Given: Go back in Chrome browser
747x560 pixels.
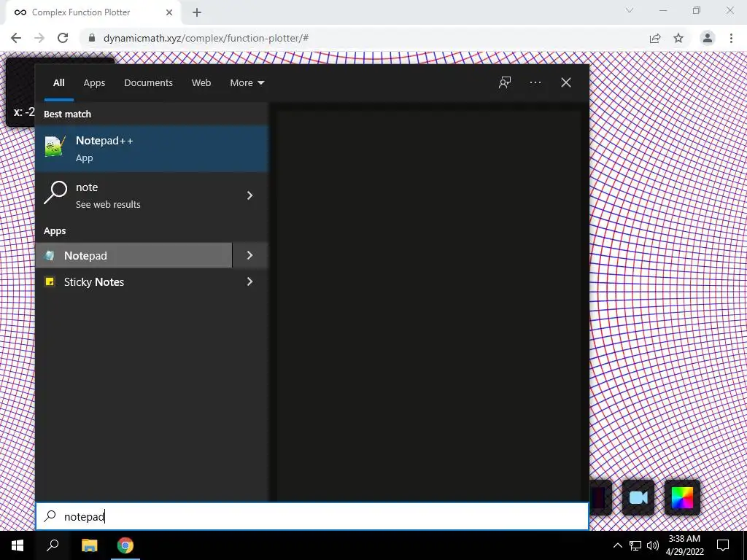Looking at the screenshot, I should 16,38.
